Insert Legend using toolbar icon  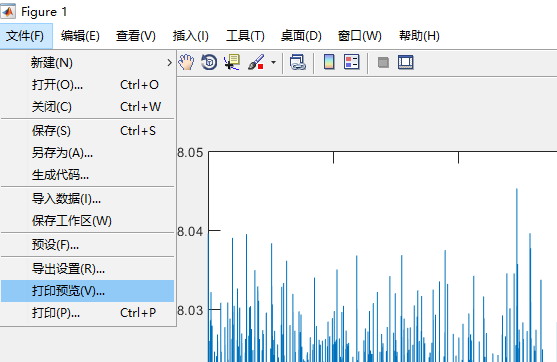(x=352, y=62)
